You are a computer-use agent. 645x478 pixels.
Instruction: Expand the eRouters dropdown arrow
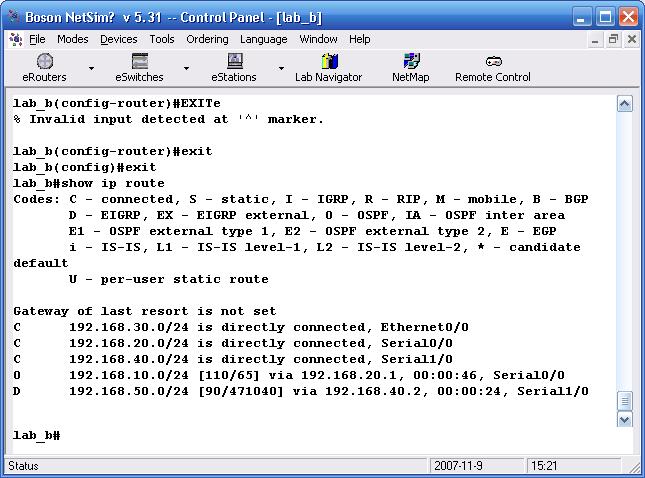coord(91,68)
